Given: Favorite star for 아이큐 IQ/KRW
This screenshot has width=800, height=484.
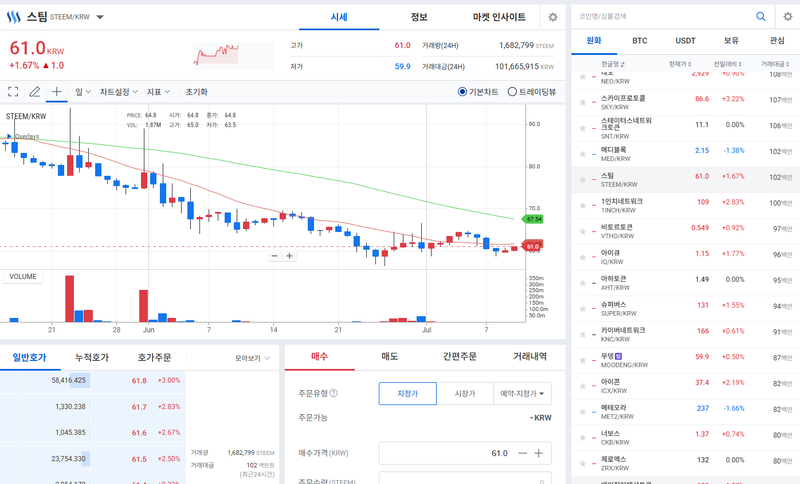Looking at the screenshot, I should point(583,257).
